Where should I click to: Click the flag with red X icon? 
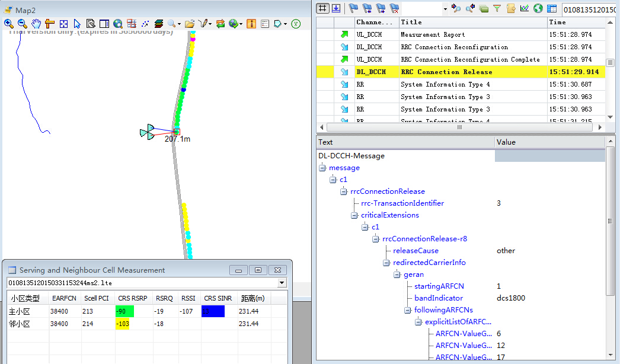coord(394,8)
